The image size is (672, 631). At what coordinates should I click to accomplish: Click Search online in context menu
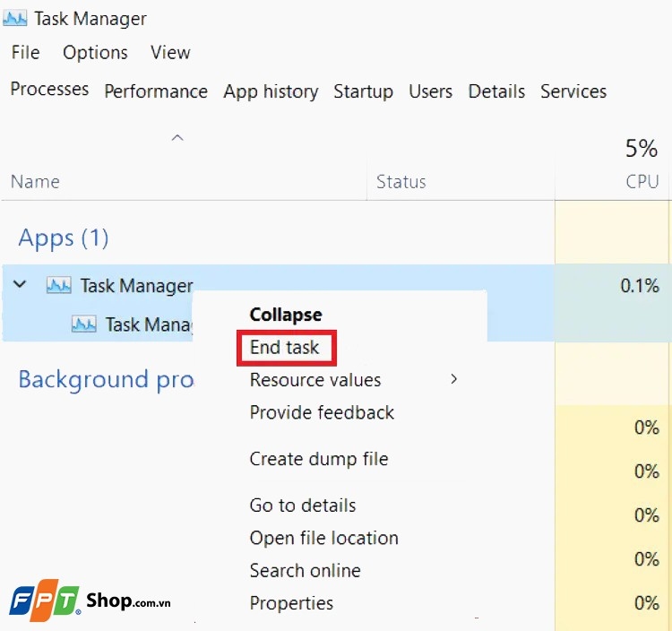(x=305, y=570)
